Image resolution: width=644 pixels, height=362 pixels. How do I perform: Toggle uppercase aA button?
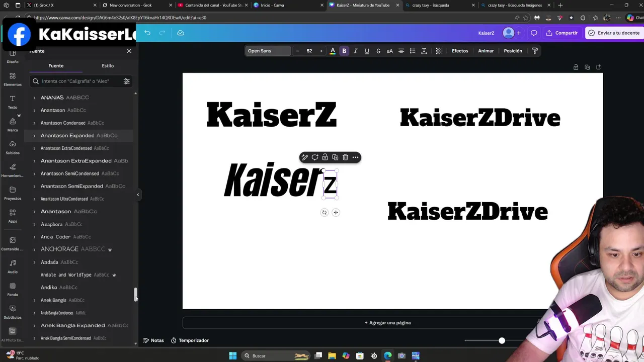pos(389,51)
